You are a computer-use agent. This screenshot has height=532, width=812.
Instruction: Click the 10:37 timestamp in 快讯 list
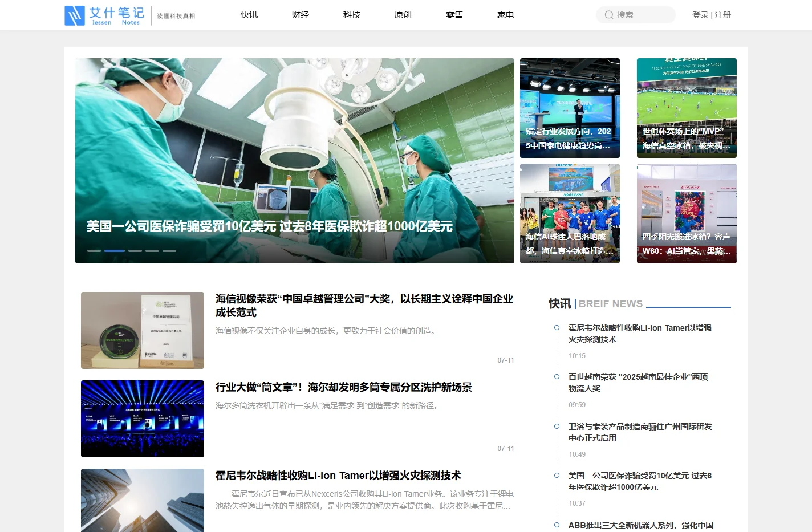tap(577, 503)
